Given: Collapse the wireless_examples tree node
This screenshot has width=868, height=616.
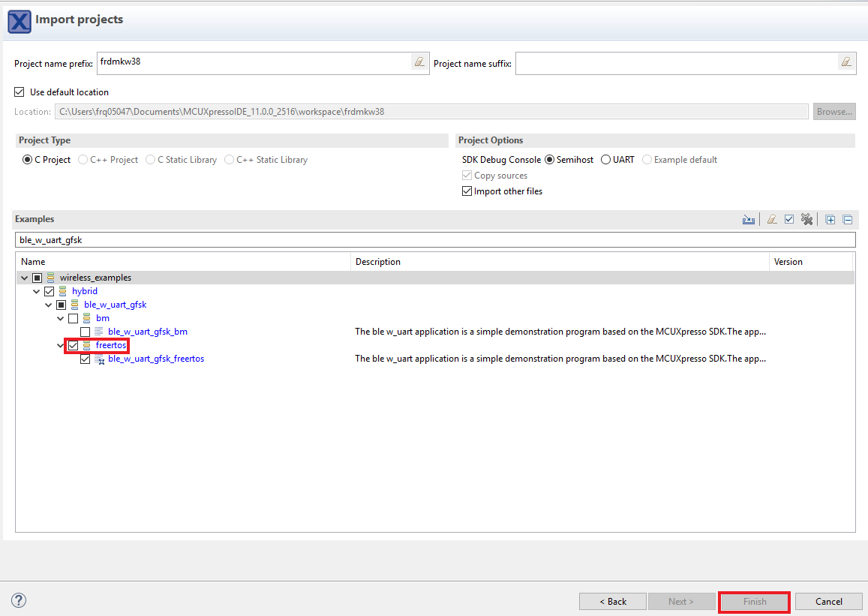Looking at the screenshot, I should pos(25,278).
